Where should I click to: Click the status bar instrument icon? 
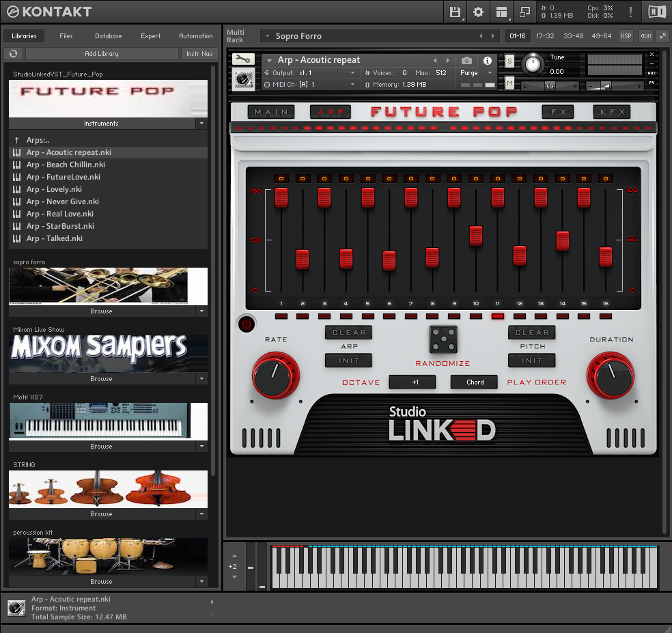click(16, 608)
